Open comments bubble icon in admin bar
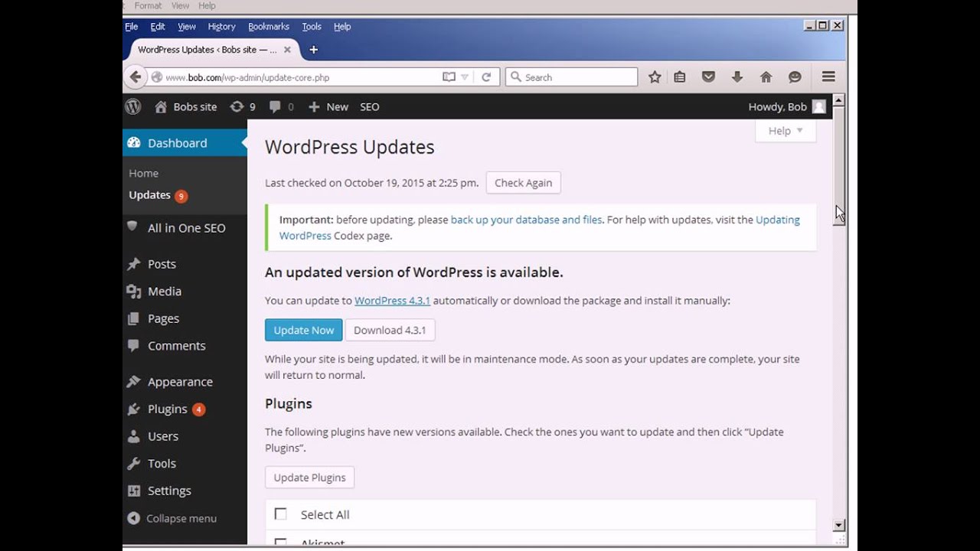Image resolution: width=980 pixels, height=551 pixels. pos(275,107)
